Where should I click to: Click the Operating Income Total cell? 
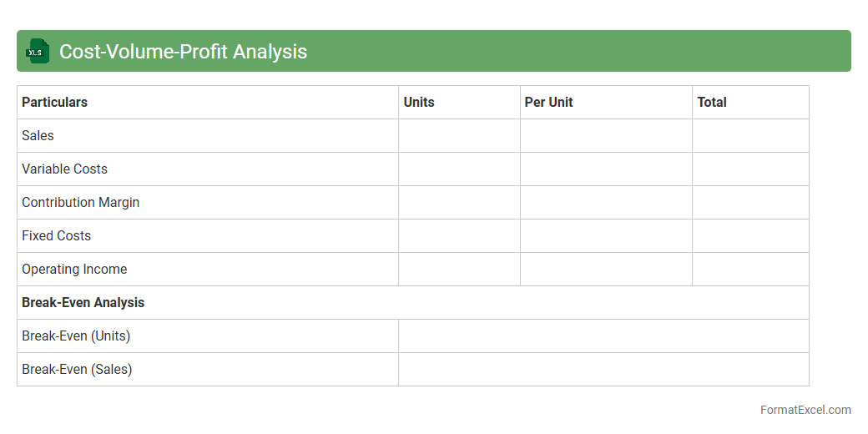(x=750, y=269)
